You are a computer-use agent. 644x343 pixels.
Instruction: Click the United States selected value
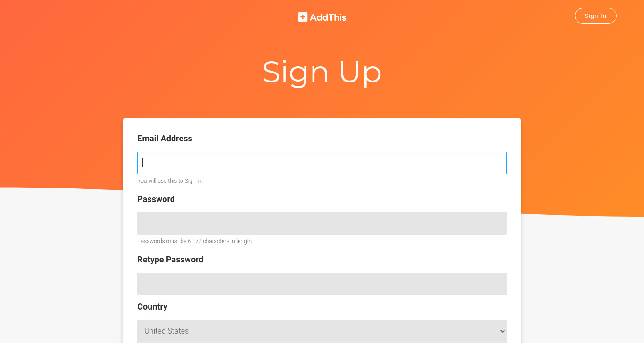(166, 331)
